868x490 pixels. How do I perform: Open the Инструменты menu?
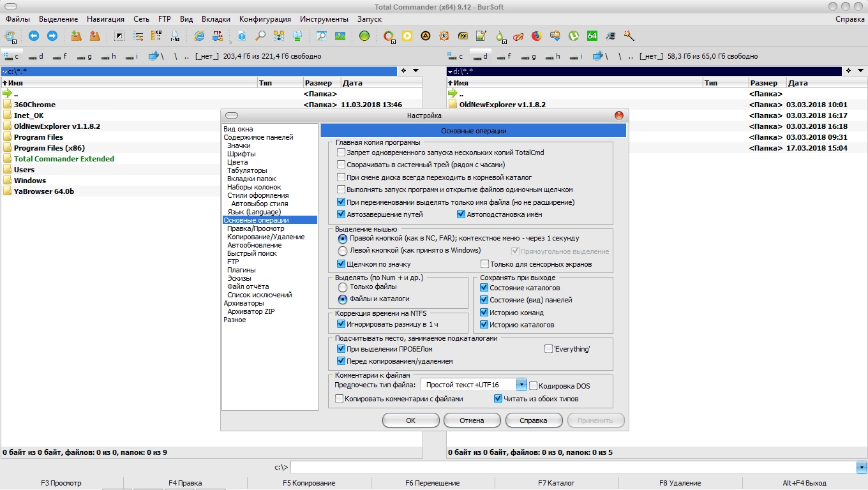point(324,19)
